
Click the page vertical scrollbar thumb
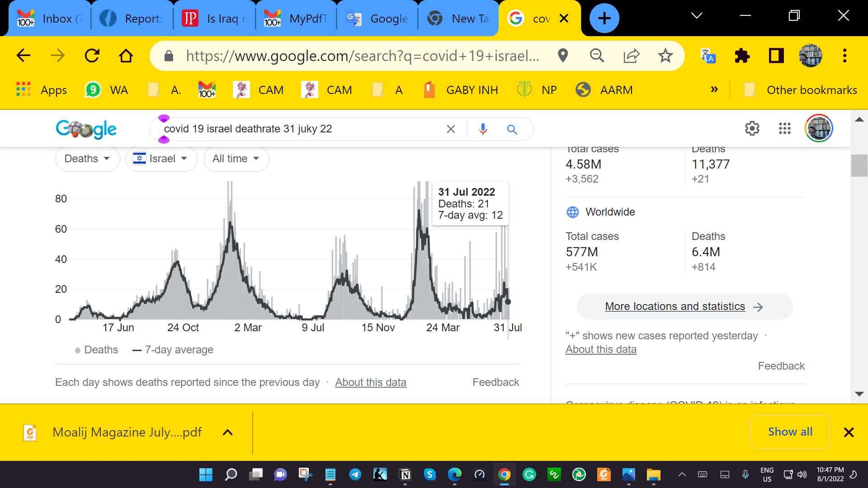click(x=859, y=166)
